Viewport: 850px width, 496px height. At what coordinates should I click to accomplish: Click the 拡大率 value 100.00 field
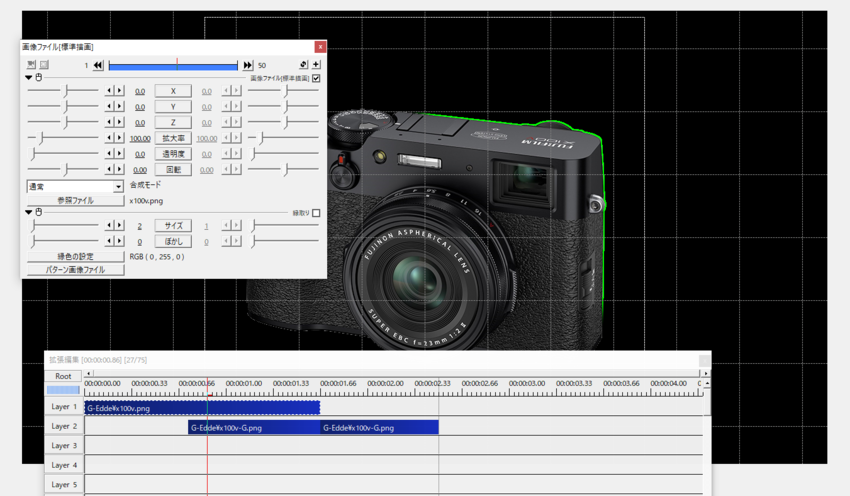(140, 138)
